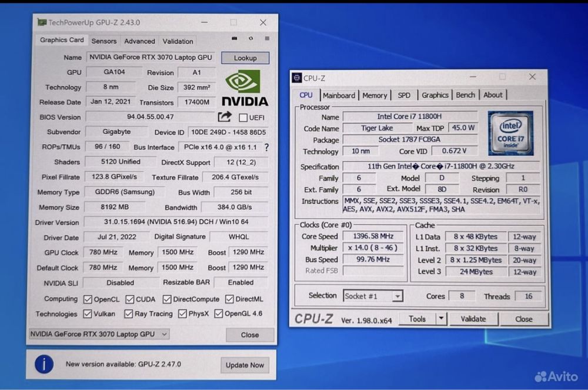The image size is (588, 390).
Task: Click the Multiplier value x 14.0 (8 - 46)
Action: 373,248
